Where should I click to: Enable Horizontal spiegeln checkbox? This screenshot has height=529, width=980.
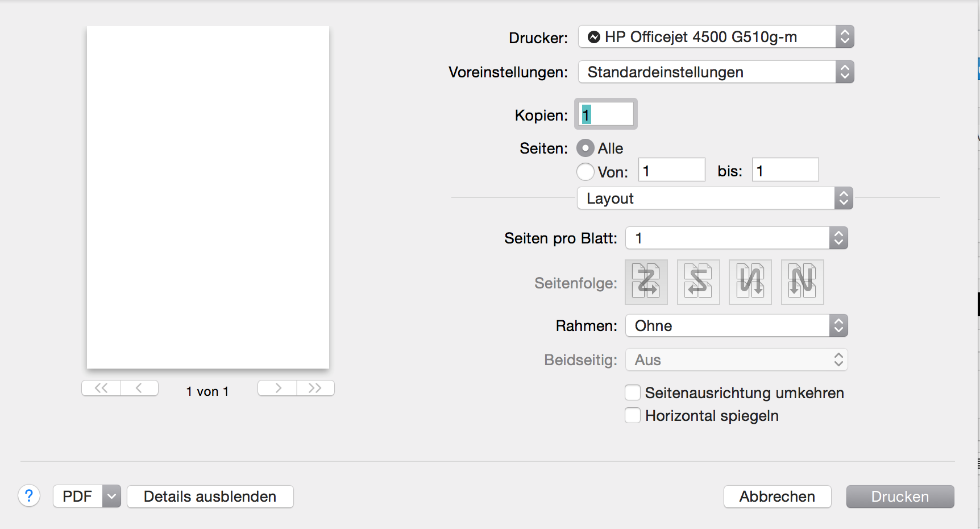(x=633, y=416)
